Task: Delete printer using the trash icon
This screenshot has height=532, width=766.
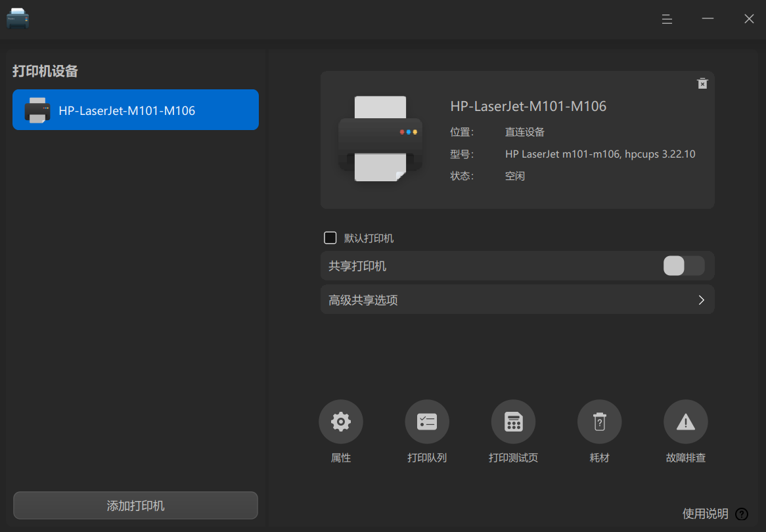Action: pos(702,83)
